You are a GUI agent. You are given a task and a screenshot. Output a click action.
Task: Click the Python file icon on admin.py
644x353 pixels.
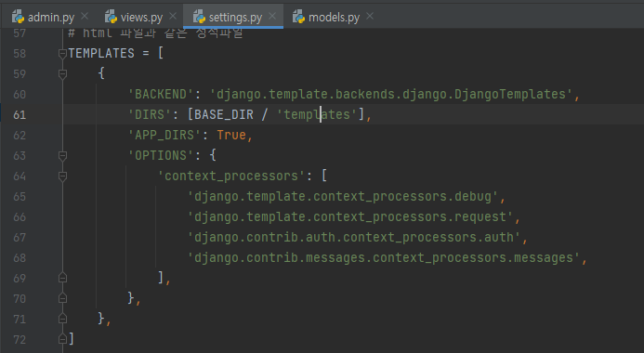pos(18,17)
